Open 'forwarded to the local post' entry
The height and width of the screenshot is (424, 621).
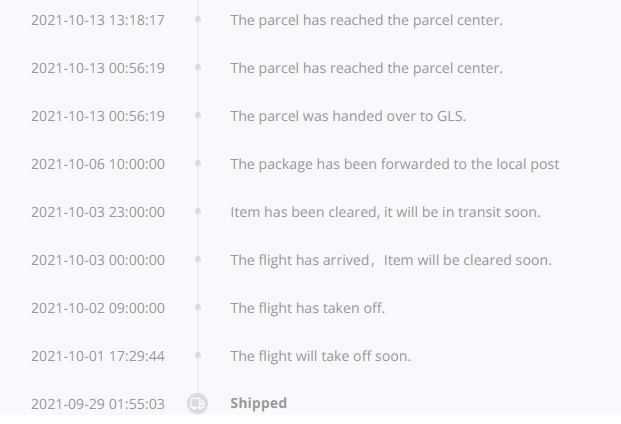coord(394,163)
